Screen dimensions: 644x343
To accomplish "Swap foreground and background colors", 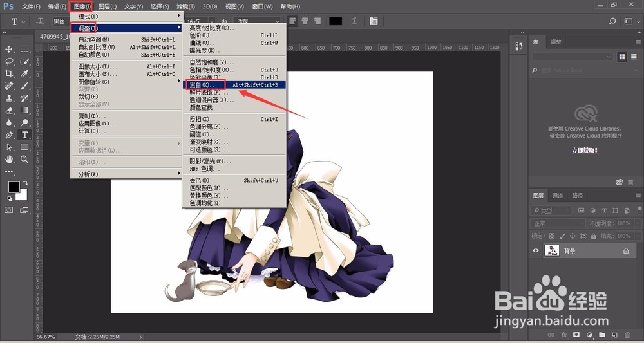I will (26, 183).
